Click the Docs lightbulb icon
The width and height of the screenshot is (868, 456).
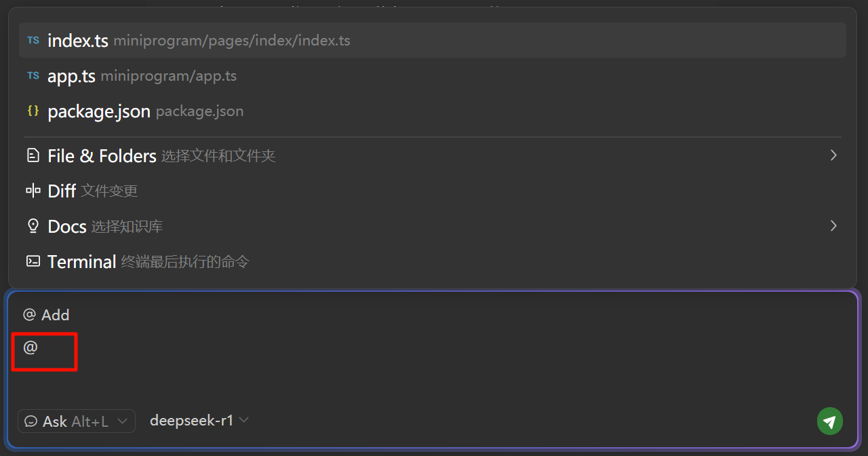33,227
